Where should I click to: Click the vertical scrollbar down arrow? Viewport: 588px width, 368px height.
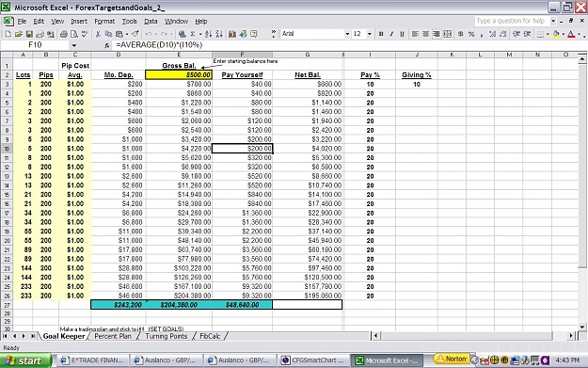tap(581, 328)
